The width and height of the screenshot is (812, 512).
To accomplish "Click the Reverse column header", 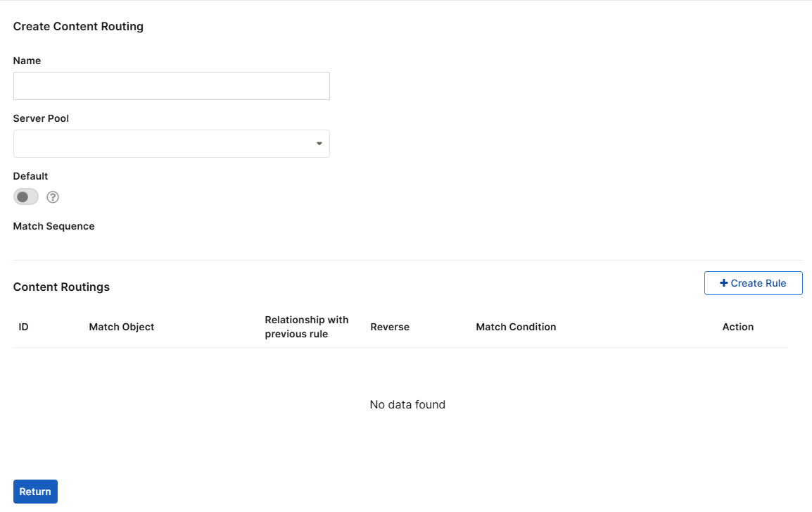I will tap(390, 327).
